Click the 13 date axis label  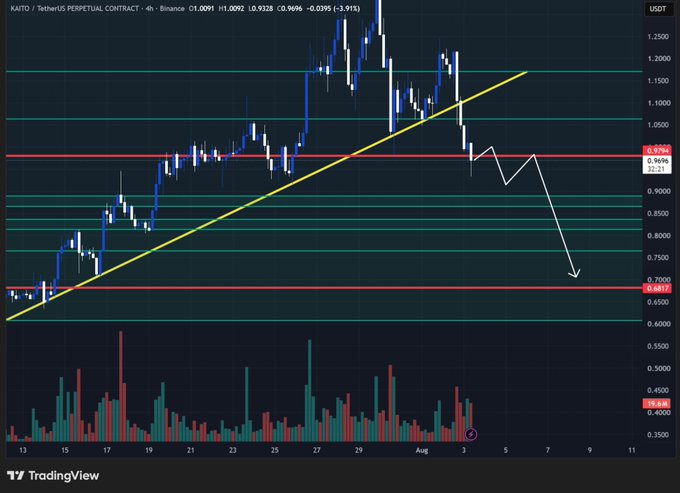click(x=23, y=450)
